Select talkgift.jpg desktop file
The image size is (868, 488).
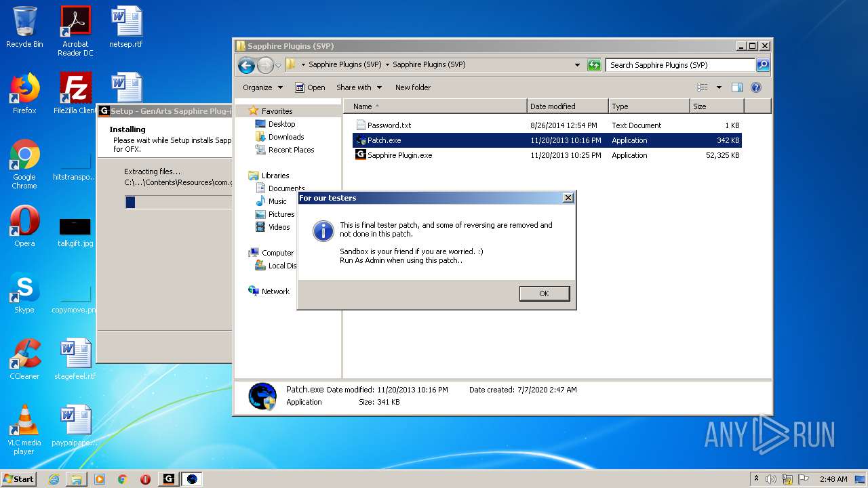point(75,232)
